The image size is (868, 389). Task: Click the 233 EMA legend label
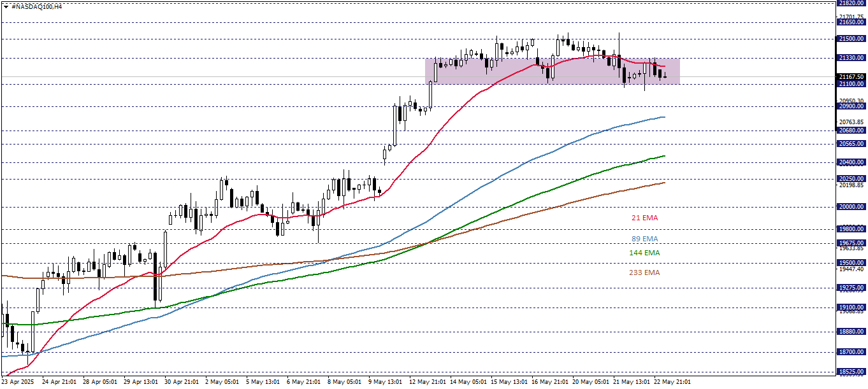click(644, 272)
